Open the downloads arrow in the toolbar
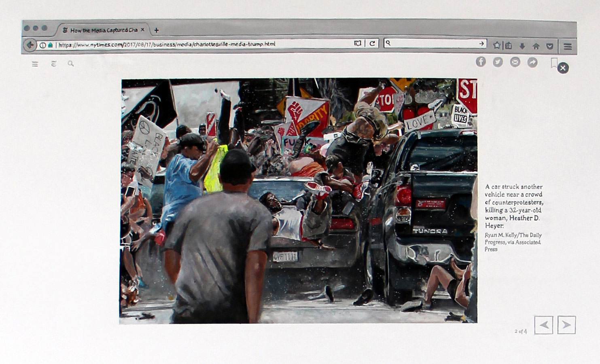The width and height of the screenshot is (600, 364). click(522, 46)
